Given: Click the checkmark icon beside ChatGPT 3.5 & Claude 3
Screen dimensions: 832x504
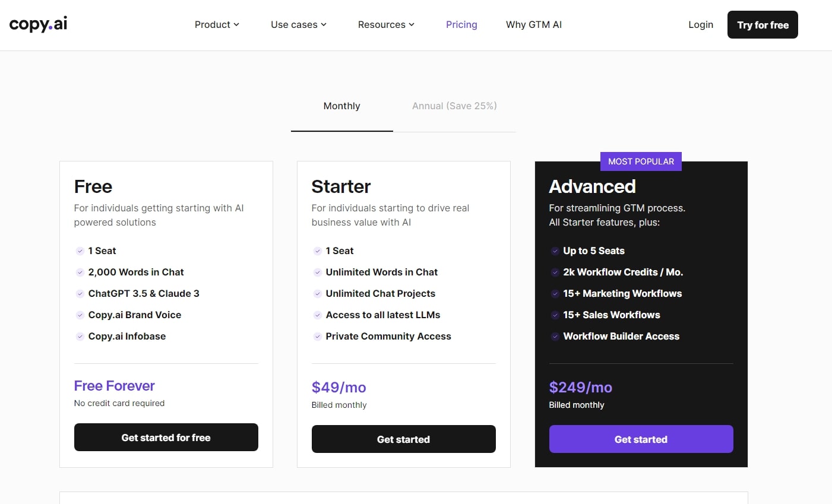Looking at the screenshot, I should coord(80,294).
